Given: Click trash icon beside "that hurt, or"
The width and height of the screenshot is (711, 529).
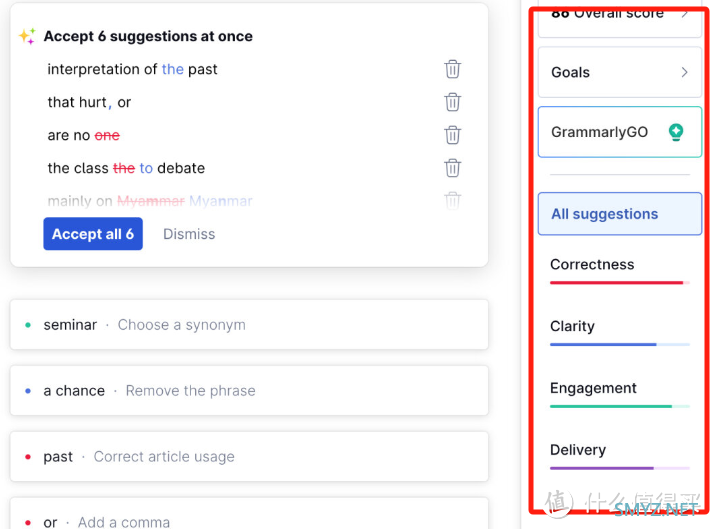Looking at the screenshot, I should point(452,102).
